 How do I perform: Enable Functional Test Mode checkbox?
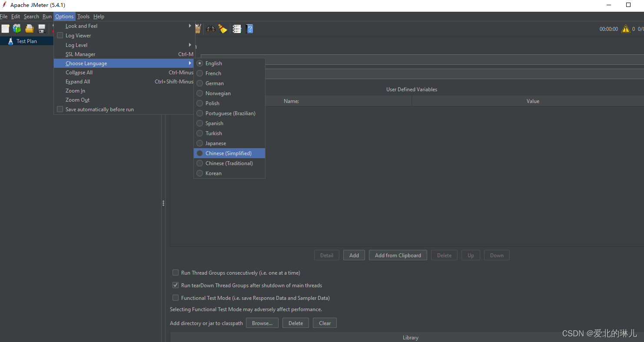pos(176,298)
